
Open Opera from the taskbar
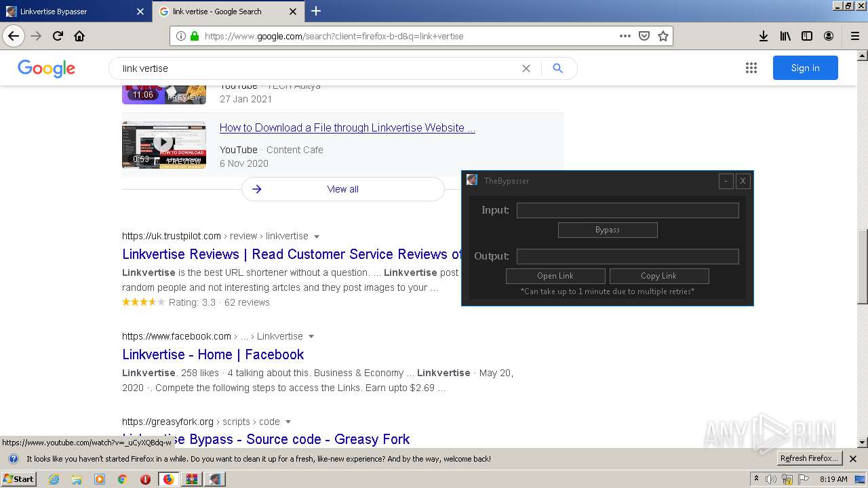click(x=145, y=479)
